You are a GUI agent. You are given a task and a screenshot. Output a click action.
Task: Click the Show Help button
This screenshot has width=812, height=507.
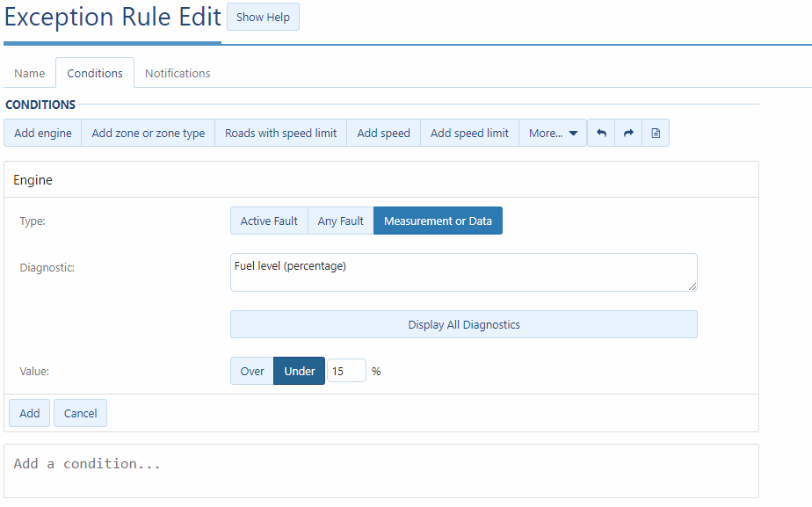pyautogui.click(x=263, y=16)
